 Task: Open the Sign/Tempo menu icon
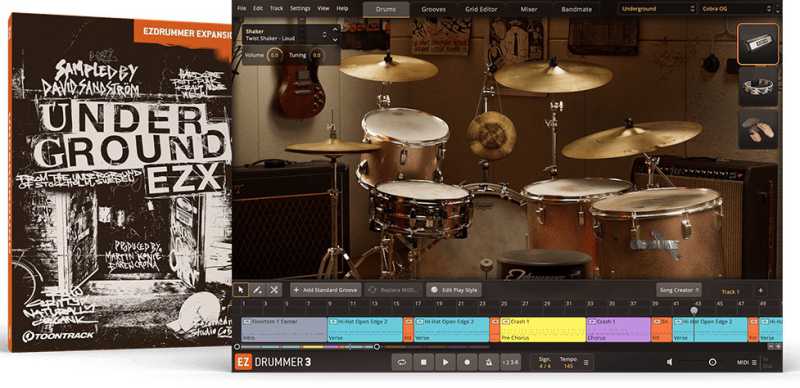click(x=586, y=362)
